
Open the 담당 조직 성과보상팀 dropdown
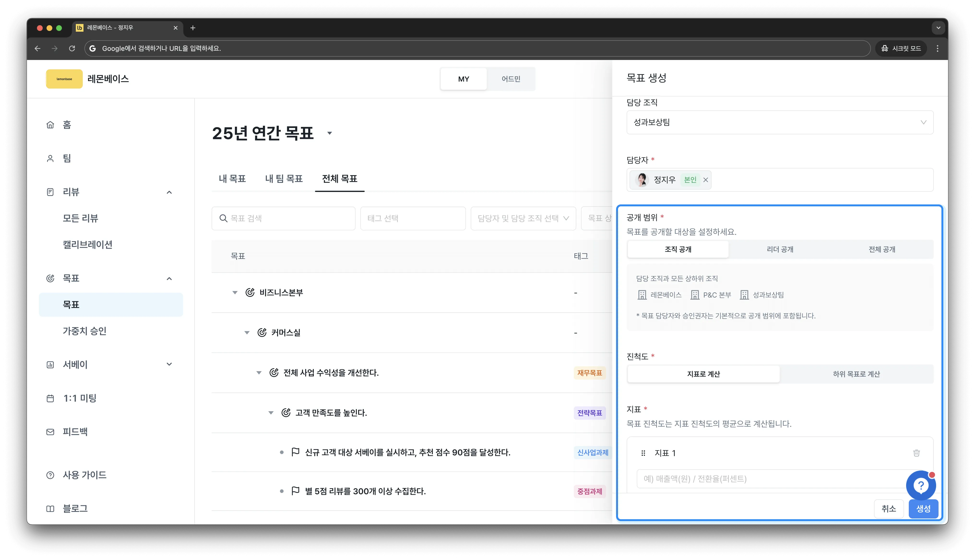(x=780, y=122)
